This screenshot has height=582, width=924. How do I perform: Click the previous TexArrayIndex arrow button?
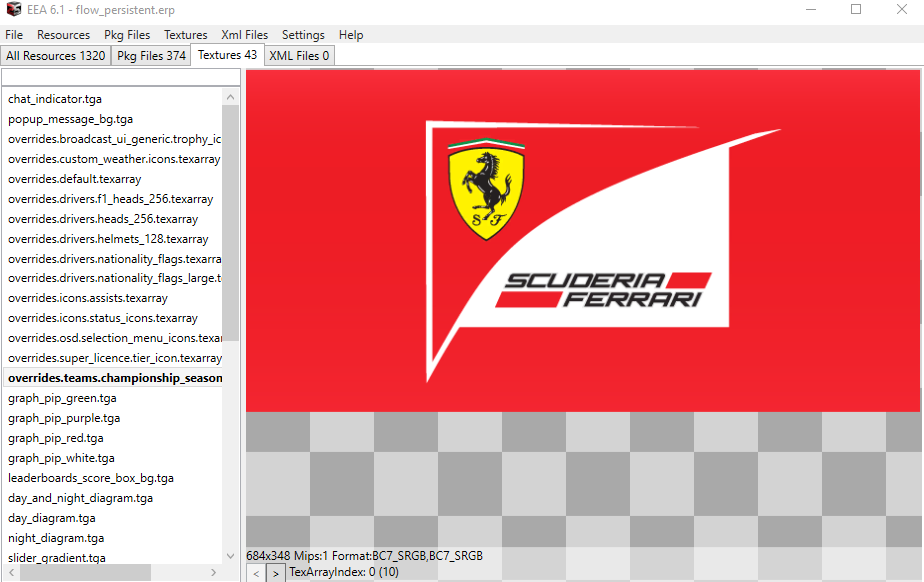(258, 572)
